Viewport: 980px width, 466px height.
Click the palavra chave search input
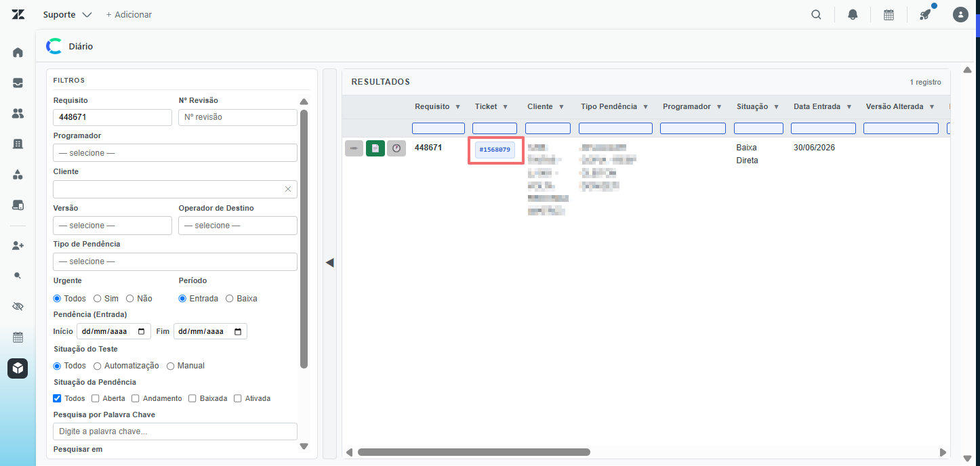tap(175, 431)
